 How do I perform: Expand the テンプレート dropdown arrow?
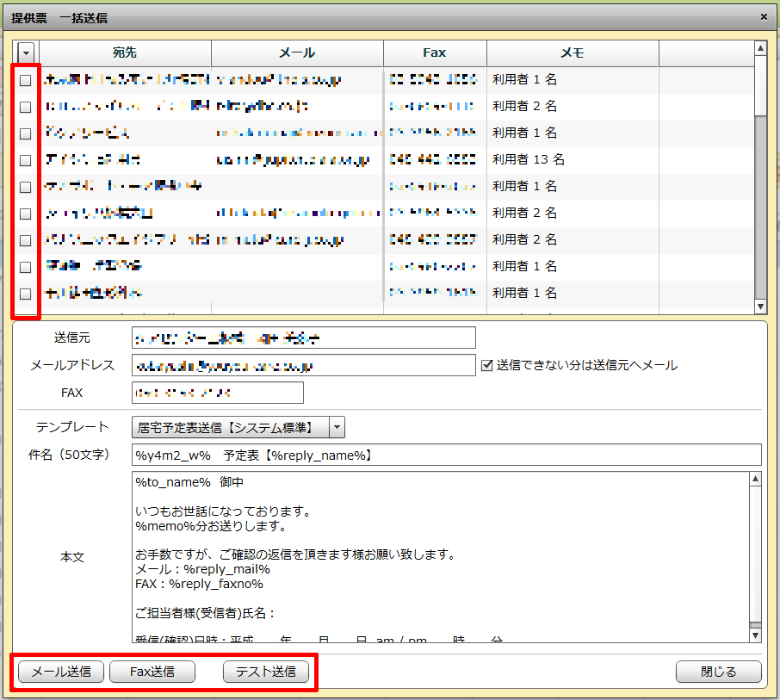(x=337, y=427)
